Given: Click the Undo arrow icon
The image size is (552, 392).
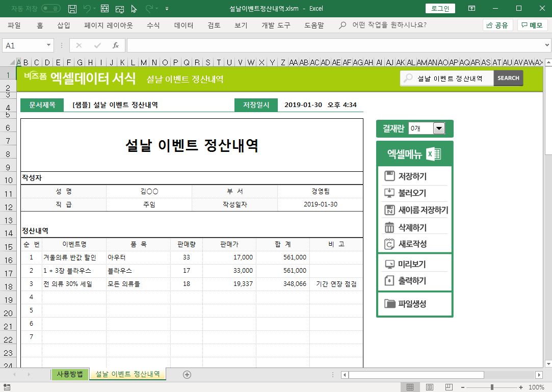Looking at the screenshot, I should (x=87, y=9).
